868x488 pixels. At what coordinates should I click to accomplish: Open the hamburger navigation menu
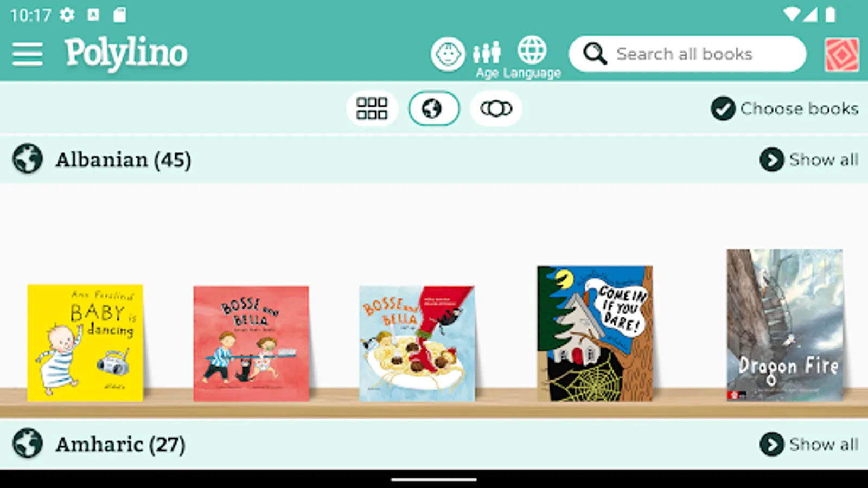(x=27, y=54)
